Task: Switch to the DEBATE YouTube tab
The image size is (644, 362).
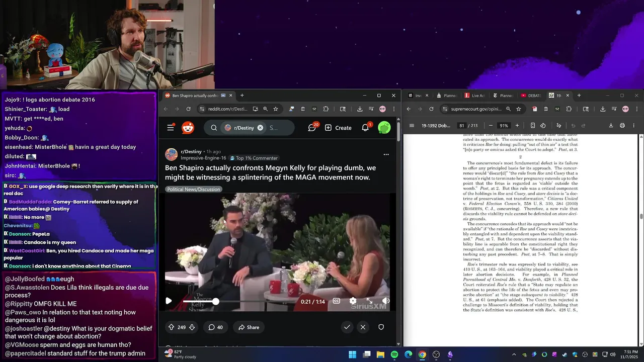Action: (532, 96)
